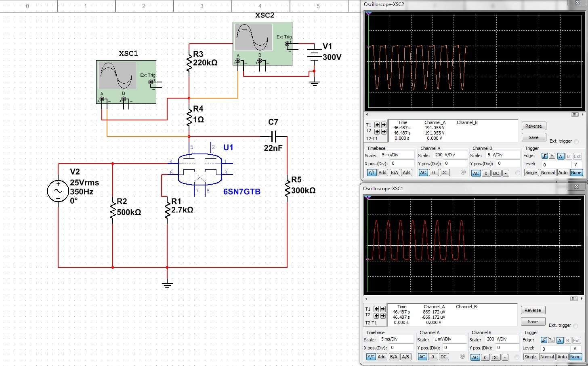Screen dimensions: 588x366
Task: Open XSC2 Timebase scale 5 ms/Div field
Action: click(397, 155)
